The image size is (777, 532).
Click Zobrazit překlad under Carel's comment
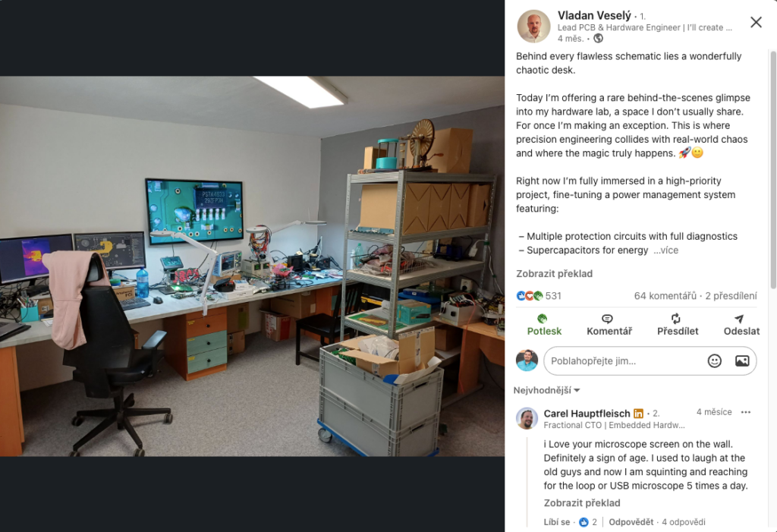pyautogui.click(x=582, y=502)
